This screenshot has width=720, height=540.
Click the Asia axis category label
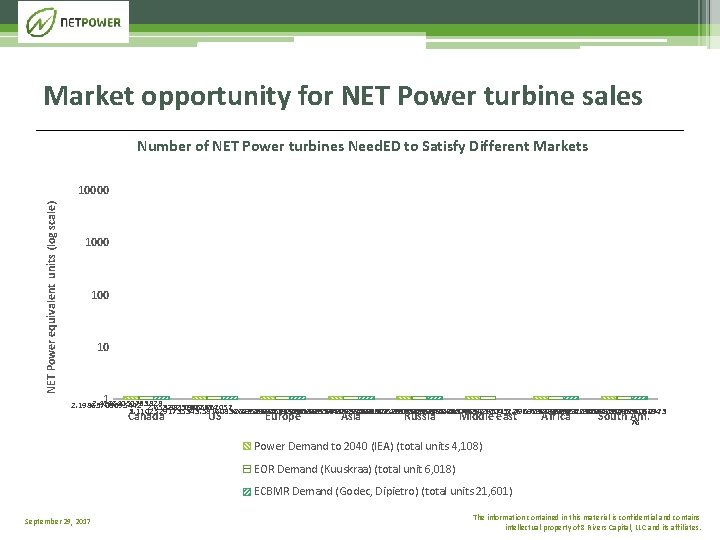tap(351, 417)
